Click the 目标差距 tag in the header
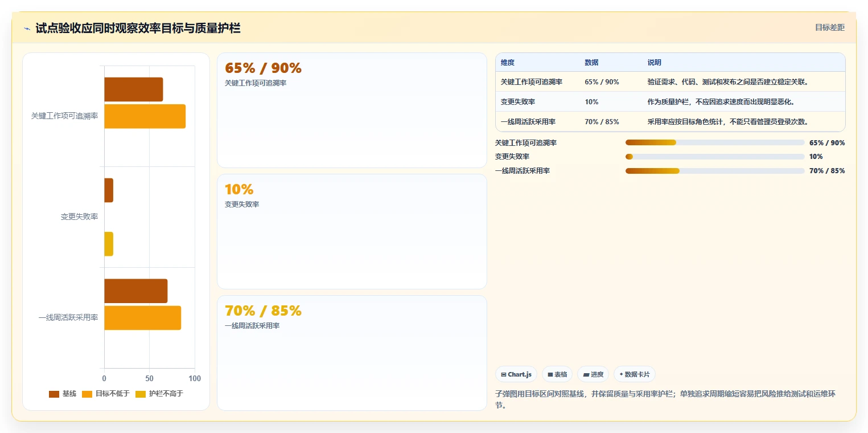868x433 pixels. [x=829, y=27]
